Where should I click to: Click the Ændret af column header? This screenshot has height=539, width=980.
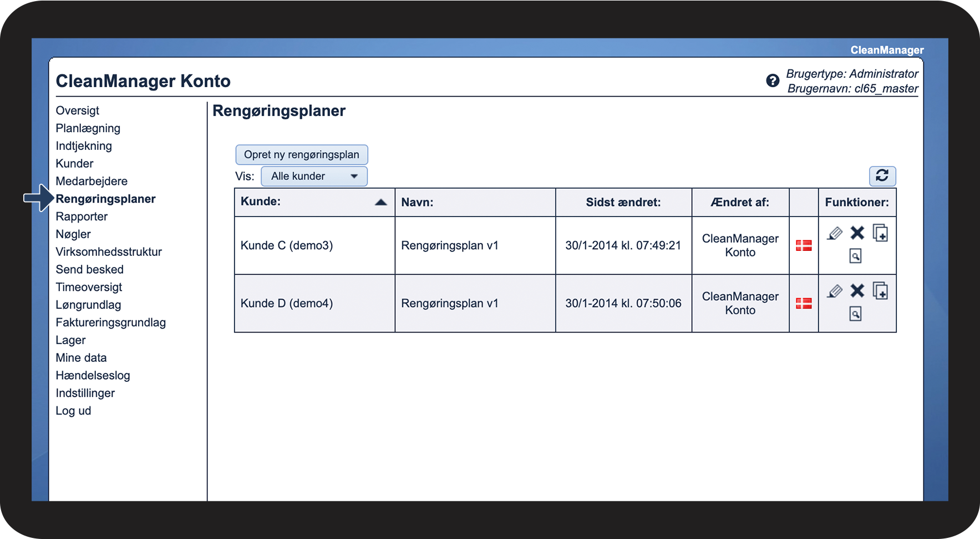tap(740, 202)
